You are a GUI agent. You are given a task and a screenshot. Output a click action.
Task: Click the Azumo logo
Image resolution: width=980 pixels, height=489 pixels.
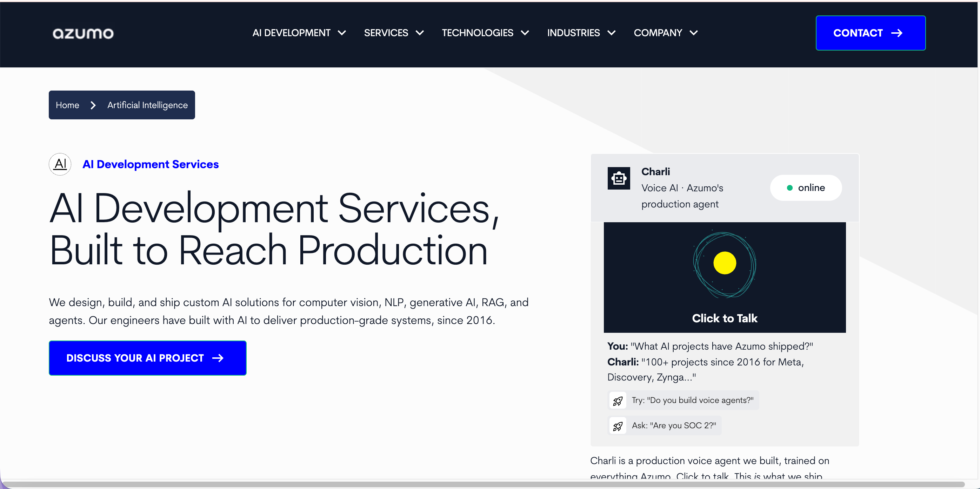(x=83, y=33)
